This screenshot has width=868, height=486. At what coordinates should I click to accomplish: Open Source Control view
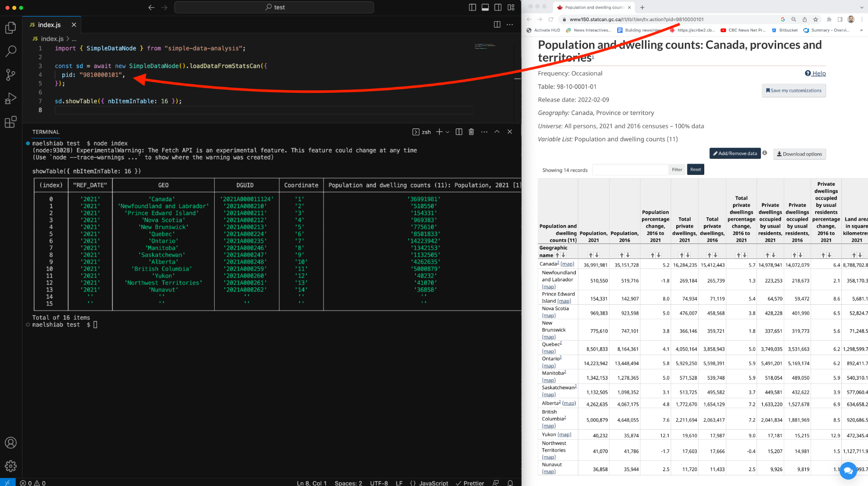(10, 75)
